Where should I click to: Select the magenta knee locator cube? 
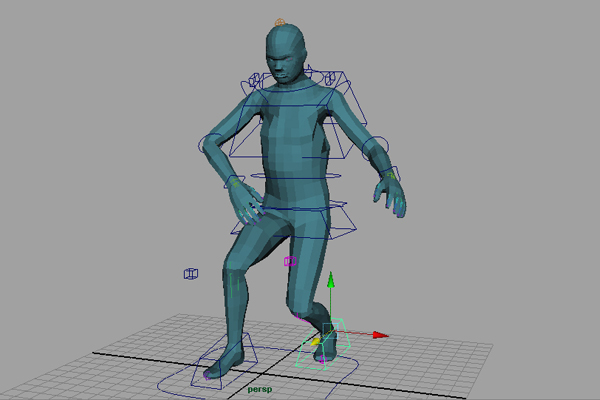[x=290, y=261]
